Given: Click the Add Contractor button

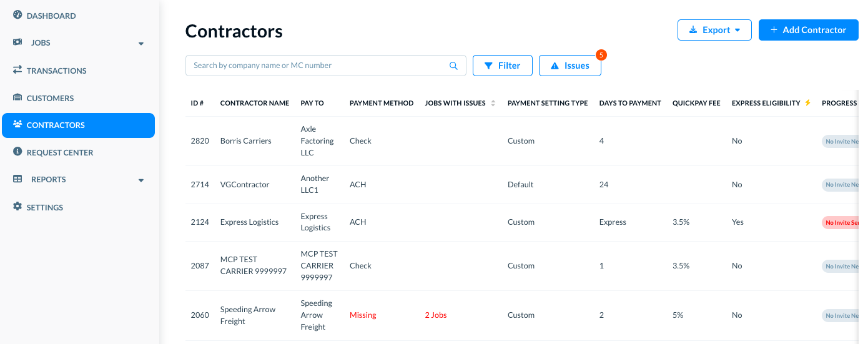Looking at the screenshot, I should 808,30.
